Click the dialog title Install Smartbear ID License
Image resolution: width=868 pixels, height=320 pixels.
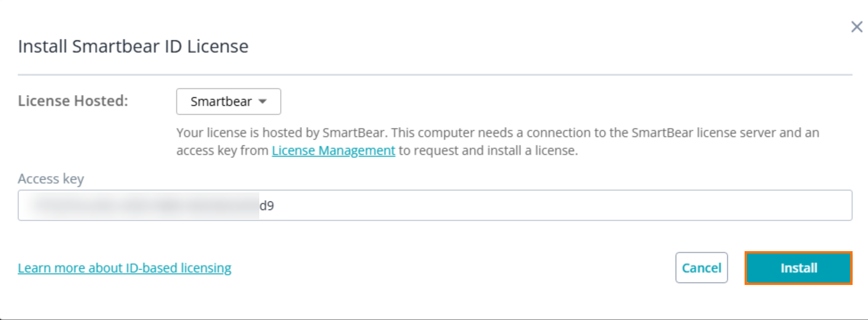point(133,46)
